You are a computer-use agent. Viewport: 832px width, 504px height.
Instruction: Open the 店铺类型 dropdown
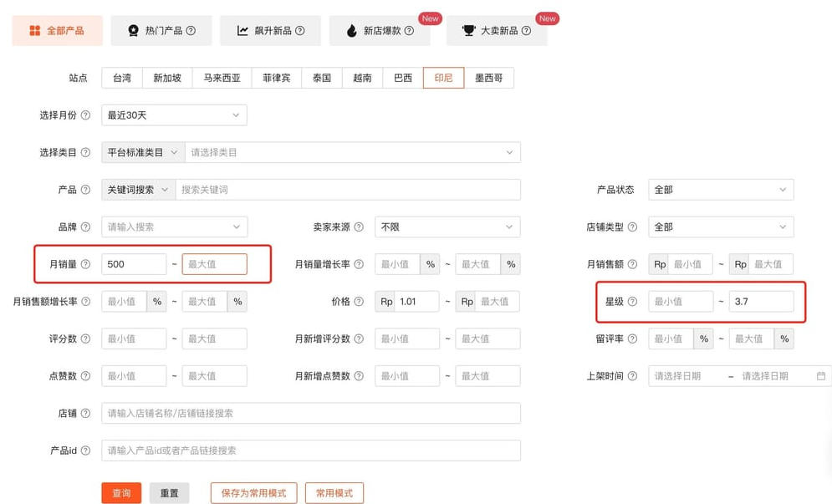pyautogui.click(x=721, y=227)
